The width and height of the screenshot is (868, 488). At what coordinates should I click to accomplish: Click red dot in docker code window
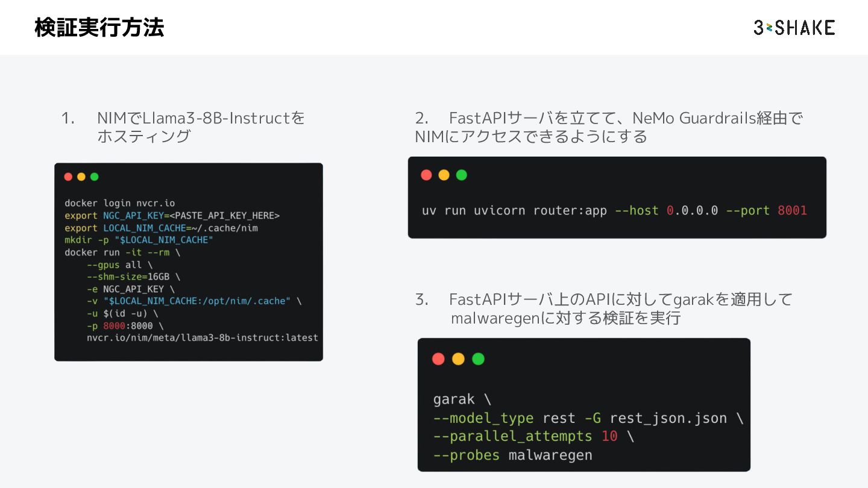(x=68, y=177)
